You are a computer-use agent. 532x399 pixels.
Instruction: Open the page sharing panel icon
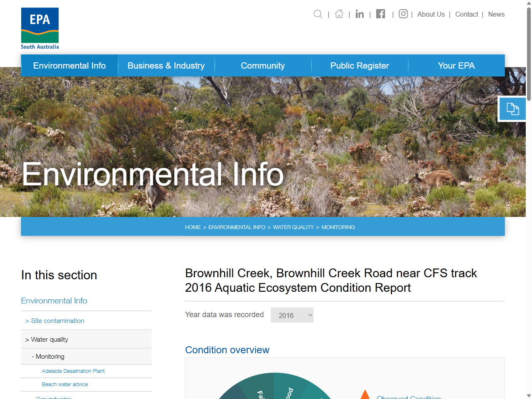(x=512, y=108)
